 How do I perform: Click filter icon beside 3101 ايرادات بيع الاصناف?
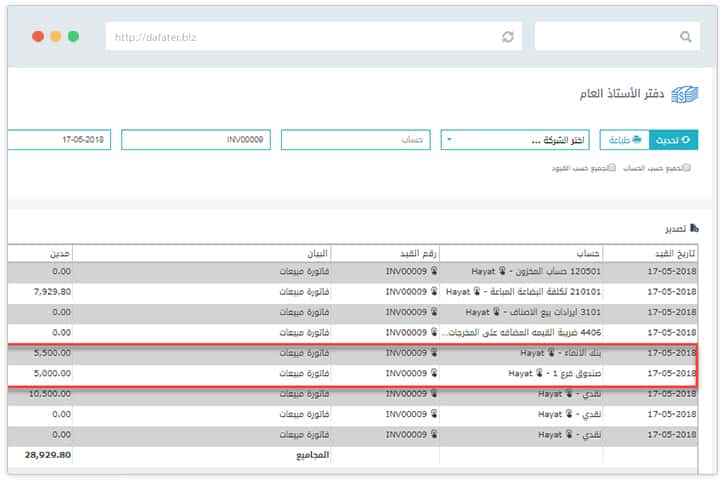(x=496, y=311)
